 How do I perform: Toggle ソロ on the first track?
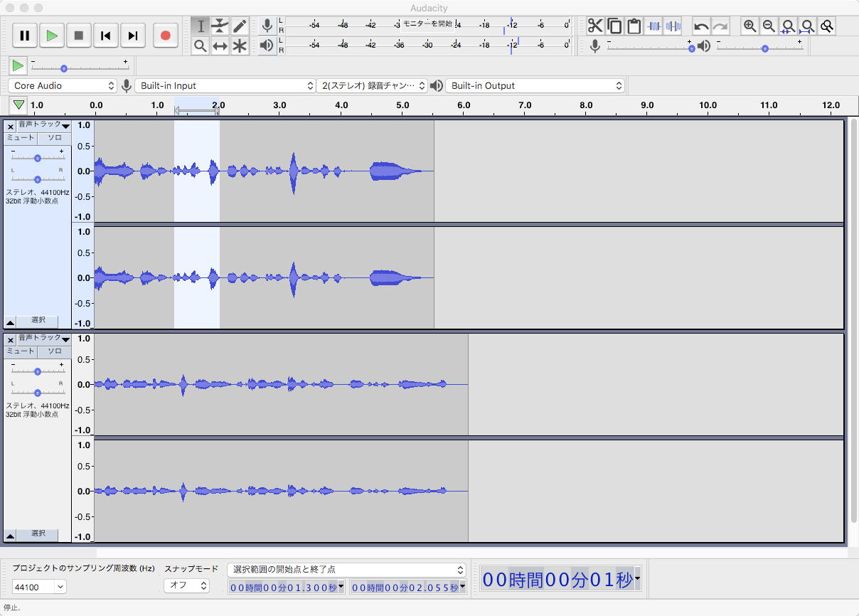point(55,138)
